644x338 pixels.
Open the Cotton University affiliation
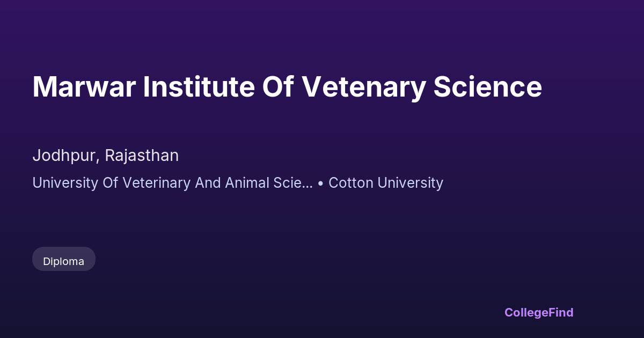(x=386, y=183)
